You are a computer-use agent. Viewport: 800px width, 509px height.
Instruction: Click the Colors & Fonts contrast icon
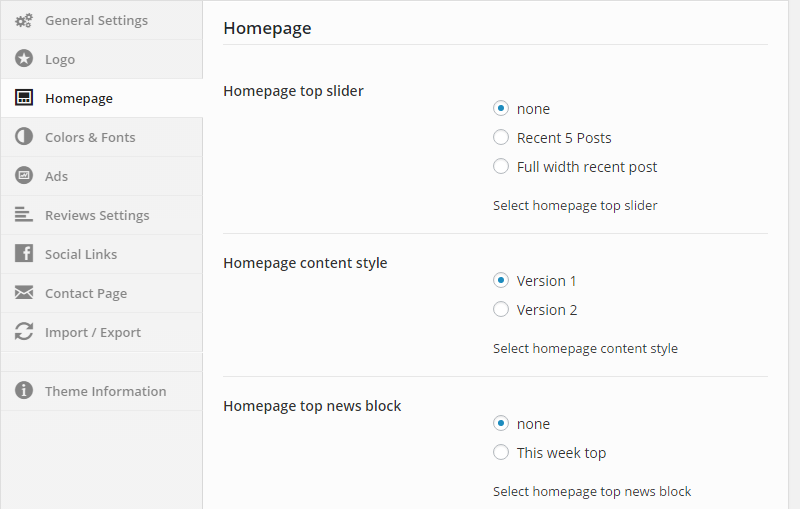24,137
